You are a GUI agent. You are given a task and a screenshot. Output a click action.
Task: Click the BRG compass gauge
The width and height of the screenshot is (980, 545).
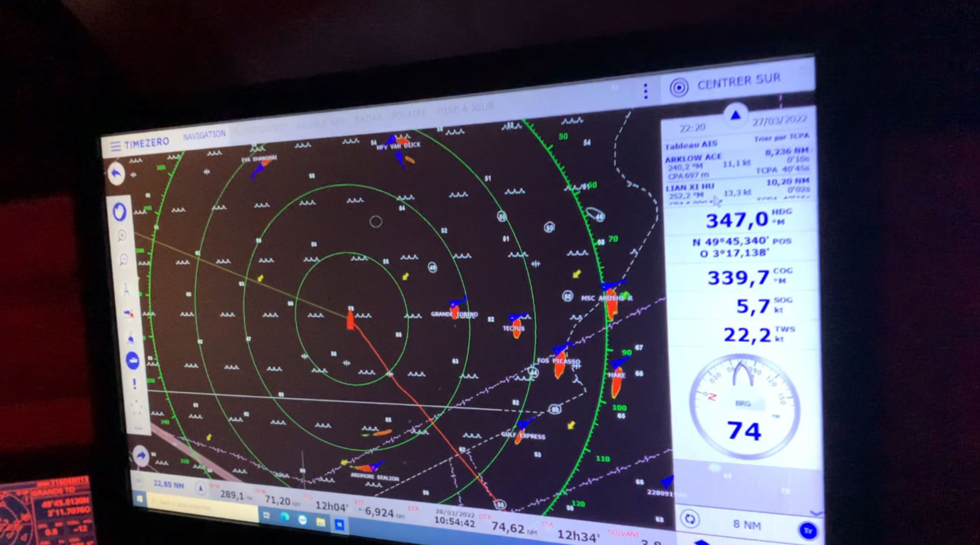[745, 406]
